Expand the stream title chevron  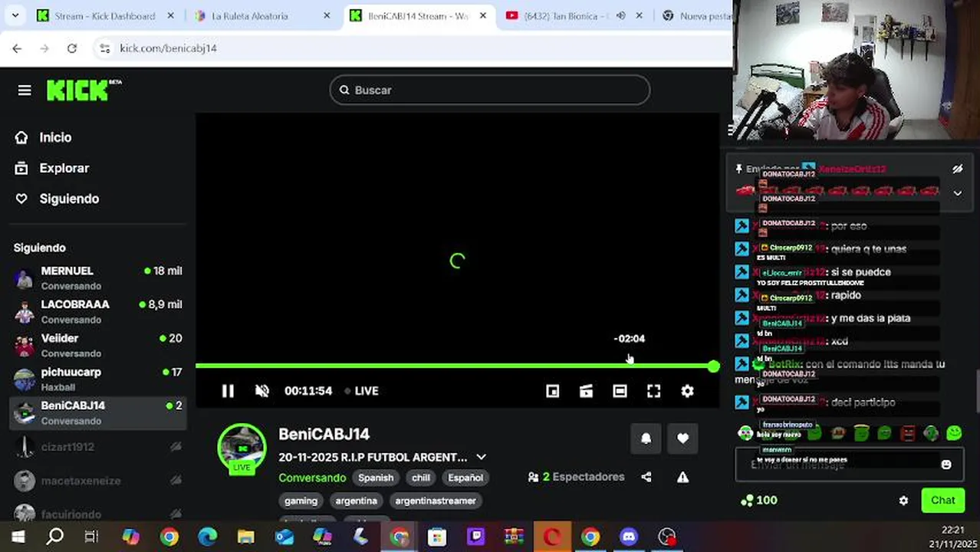481,457
